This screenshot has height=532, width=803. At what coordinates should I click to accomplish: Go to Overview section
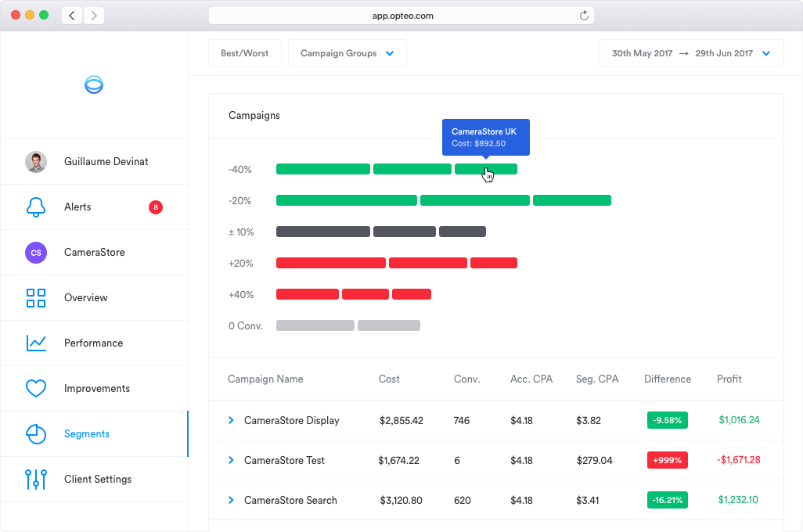pos(94,298)
